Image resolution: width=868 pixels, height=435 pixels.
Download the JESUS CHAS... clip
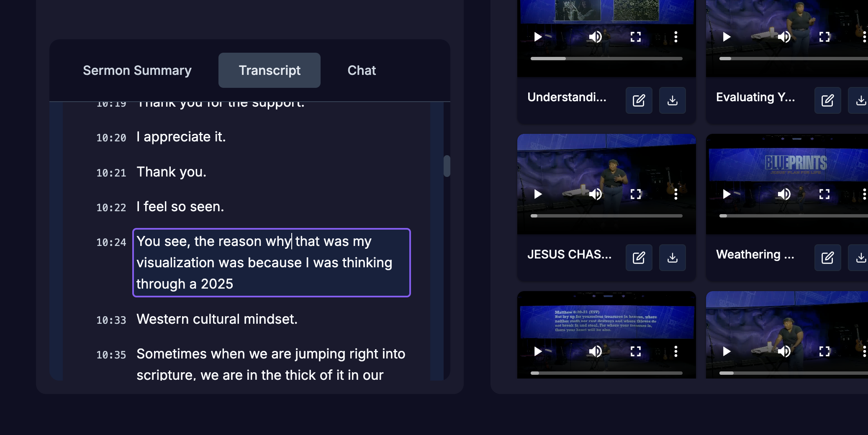point(672,258)
